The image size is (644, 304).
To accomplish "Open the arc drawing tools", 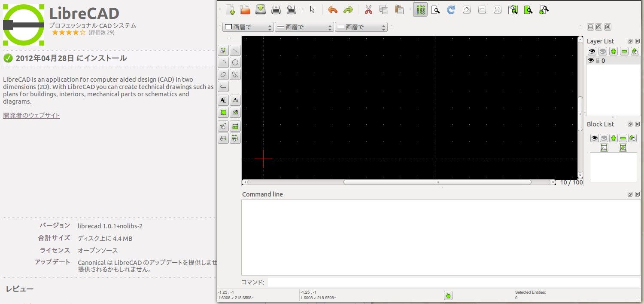I will coord(223,63).
